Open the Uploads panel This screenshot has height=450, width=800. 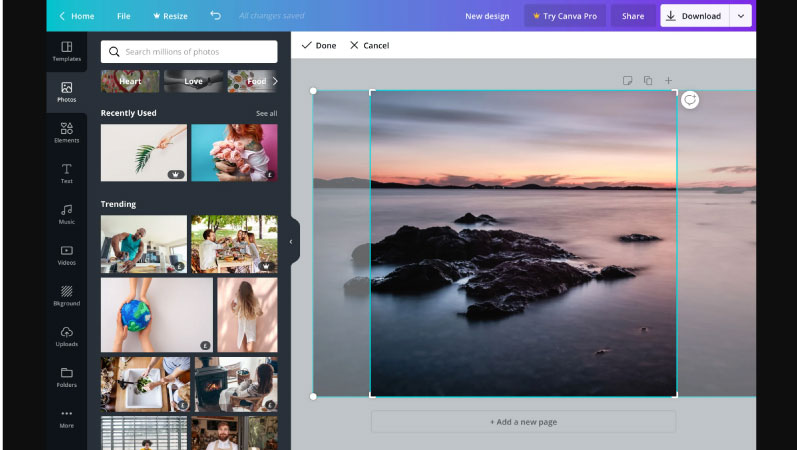pyautogui.click(x=66, y=337)
